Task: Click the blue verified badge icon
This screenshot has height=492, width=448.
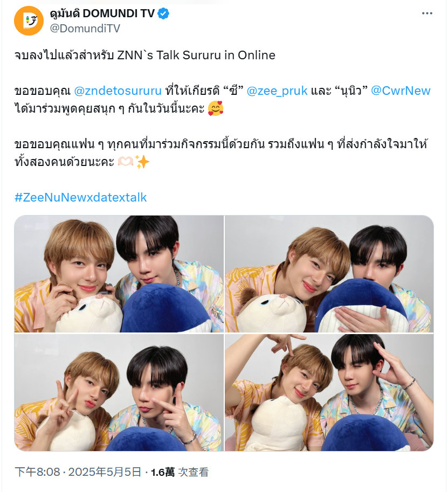Action: click(x=163, y=13)
